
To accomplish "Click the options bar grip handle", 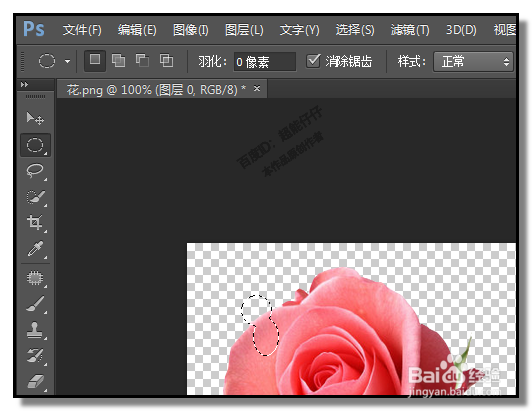I will (22, 62).
